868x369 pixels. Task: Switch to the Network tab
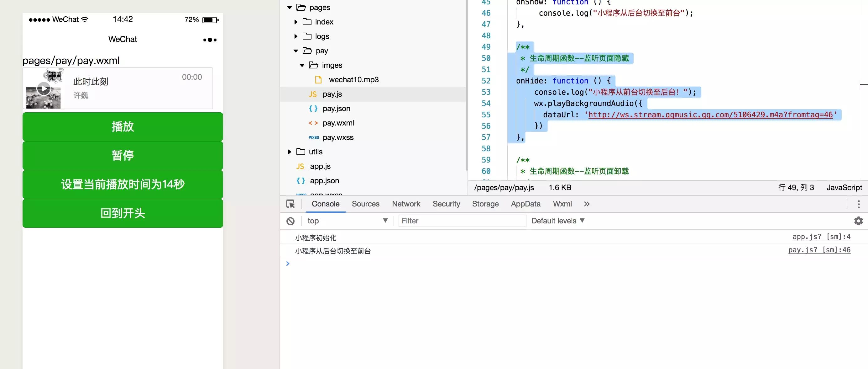click(x=406, y=204)
